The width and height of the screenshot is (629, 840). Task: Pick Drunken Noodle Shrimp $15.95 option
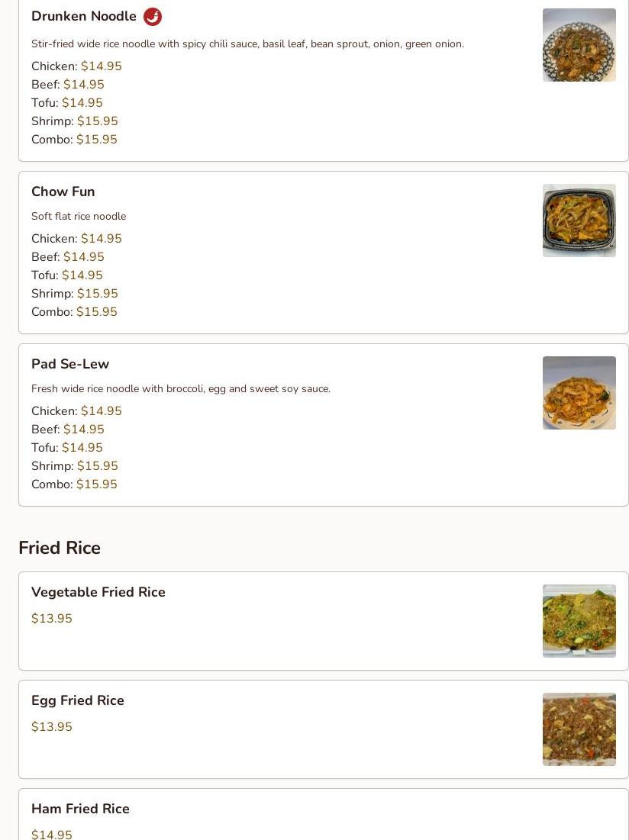[x=75, y=121]
